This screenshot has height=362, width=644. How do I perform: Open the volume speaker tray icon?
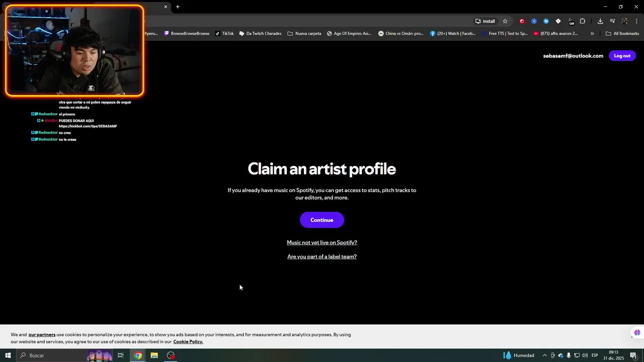[x=585, y=355]
